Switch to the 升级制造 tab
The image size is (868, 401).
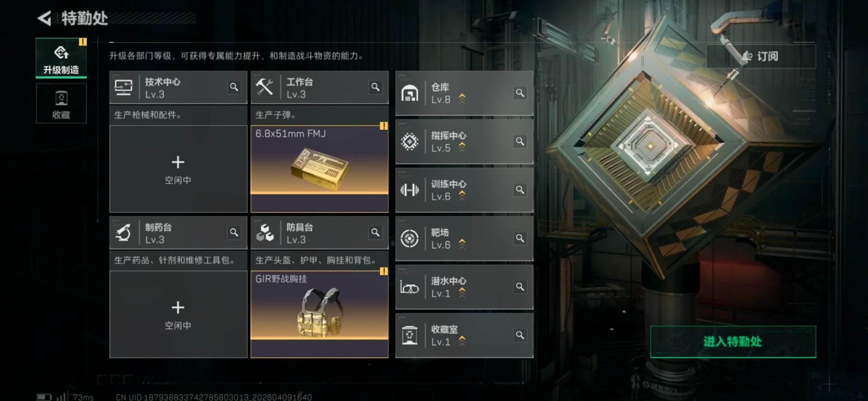coord(61,58)
